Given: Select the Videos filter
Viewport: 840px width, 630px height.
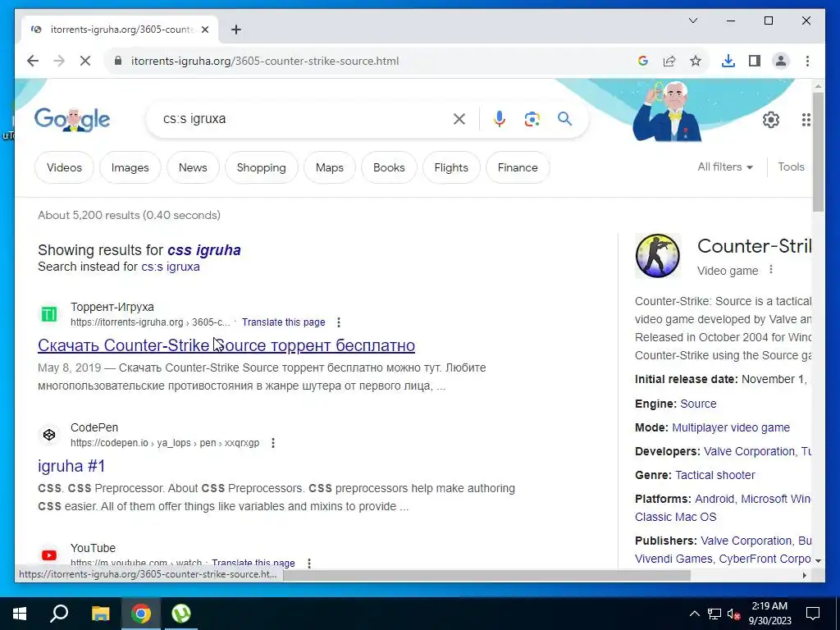Looking at the screenshot, I should (x=64, y=167).
